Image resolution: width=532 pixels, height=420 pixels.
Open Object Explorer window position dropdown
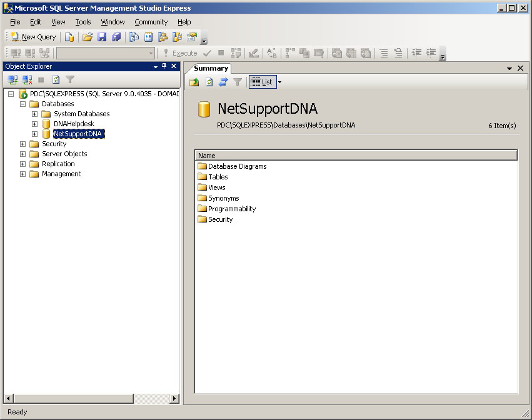156,67
